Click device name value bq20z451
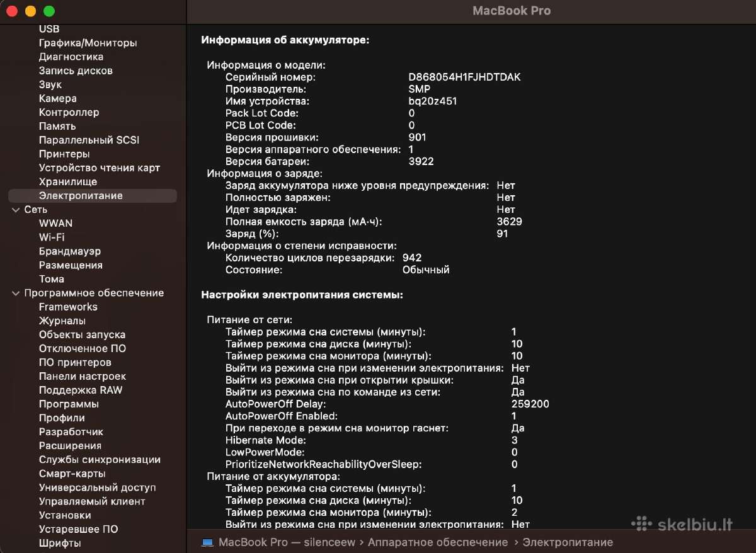The width and height of the screenshot is (756, 553). click(433, 101)
